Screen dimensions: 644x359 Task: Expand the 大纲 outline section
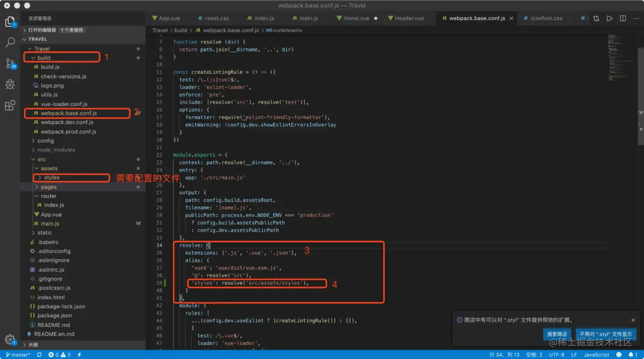pyautogui.click(x=33, y=344)
